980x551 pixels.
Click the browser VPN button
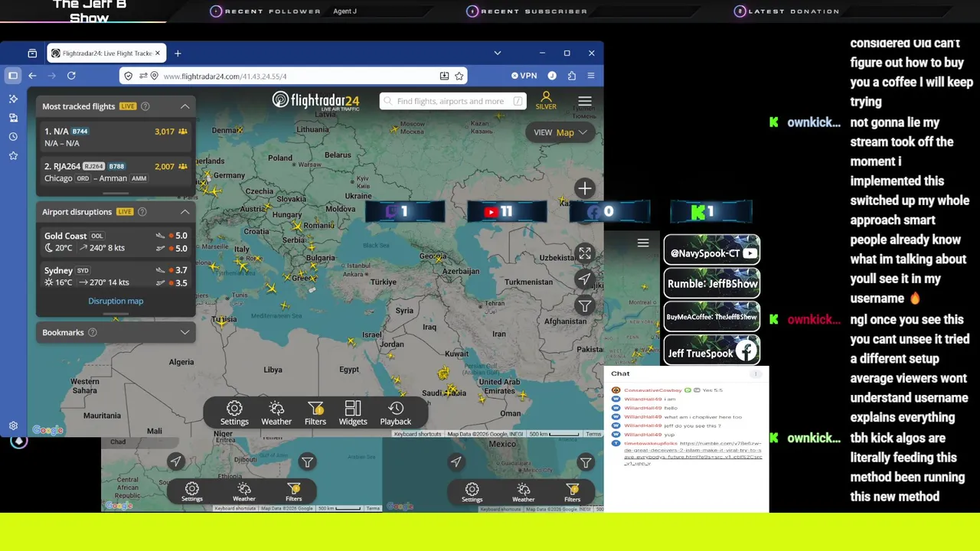click(524, 76)
